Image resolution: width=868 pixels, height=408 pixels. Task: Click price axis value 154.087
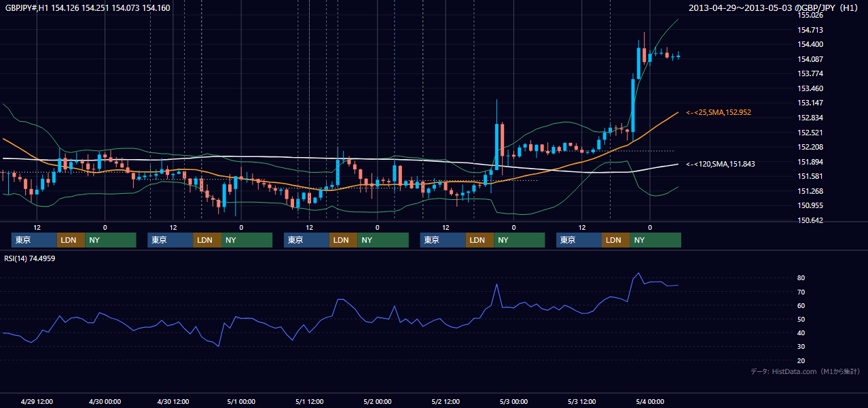click(x=810, y=59)
